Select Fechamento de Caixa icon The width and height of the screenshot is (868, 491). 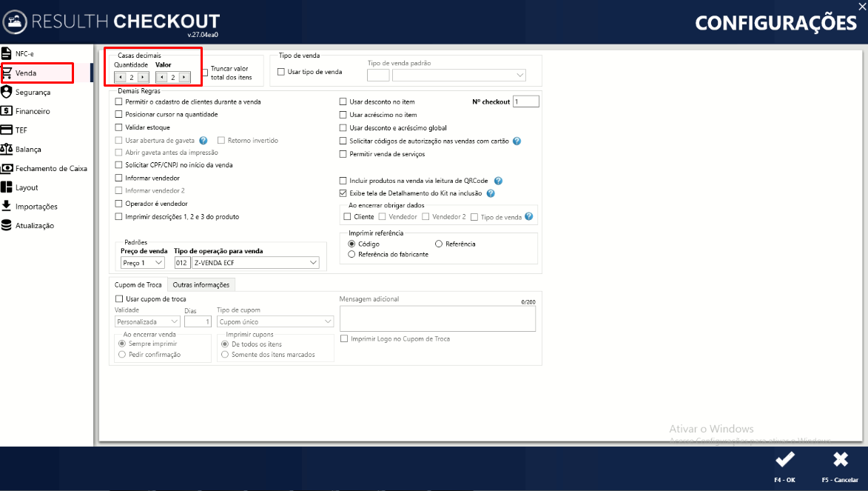[7, 168]
